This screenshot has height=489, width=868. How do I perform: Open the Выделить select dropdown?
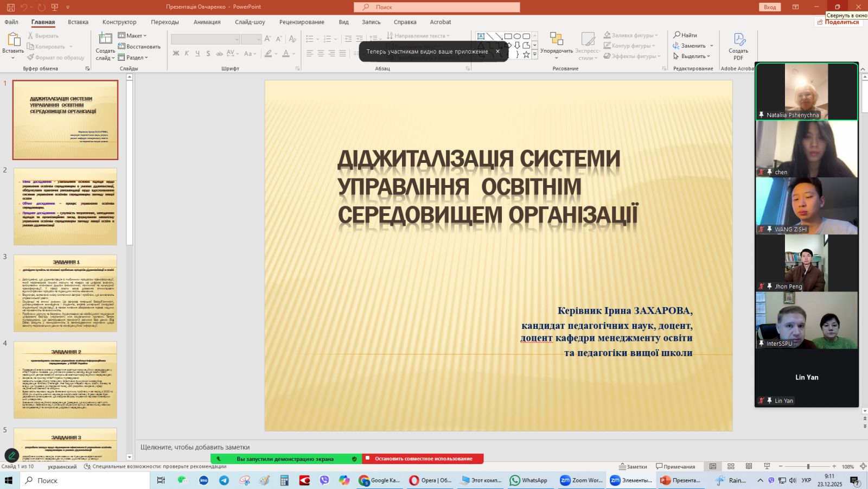pyautogui.click(x=693, y=56)
